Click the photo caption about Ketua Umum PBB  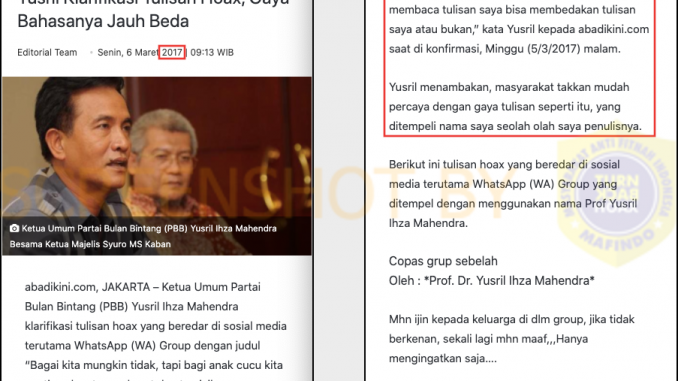143,236
